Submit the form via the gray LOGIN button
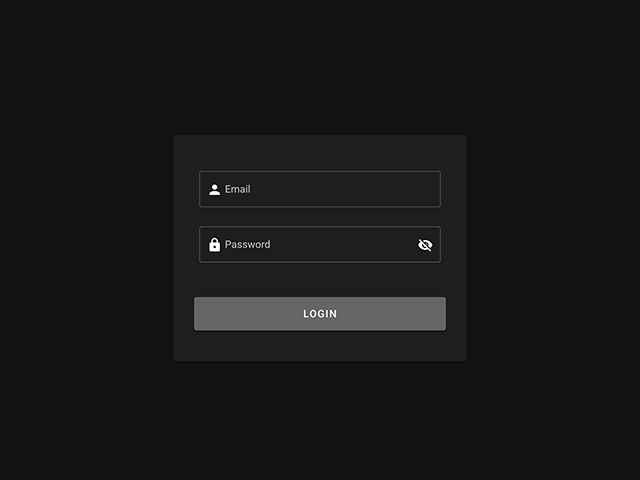This screenshot has height=480, width=640. pyautogui.click(x=320, y=313)
